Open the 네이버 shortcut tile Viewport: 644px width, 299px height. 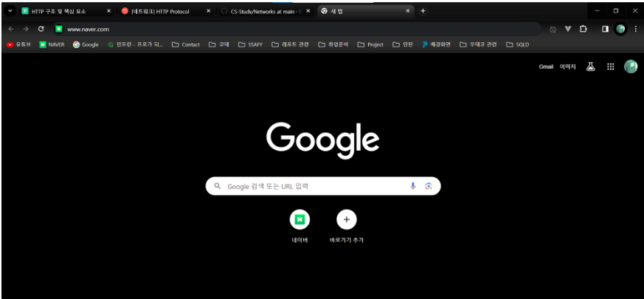[300, 226]
